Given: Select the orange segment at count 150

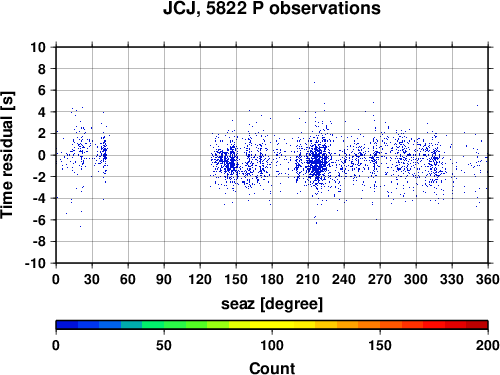Looking at the screenshot, I should click(380, 325).
